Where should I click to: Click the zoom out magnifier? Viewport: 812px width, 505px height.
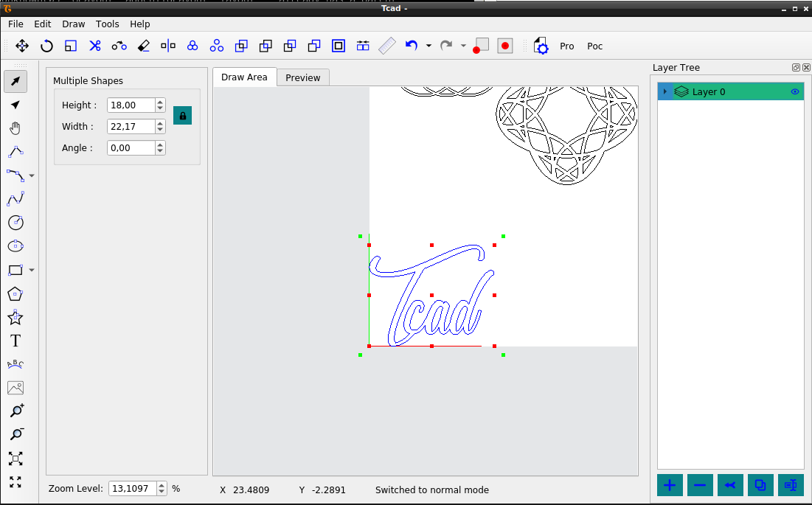pos(16,435)
